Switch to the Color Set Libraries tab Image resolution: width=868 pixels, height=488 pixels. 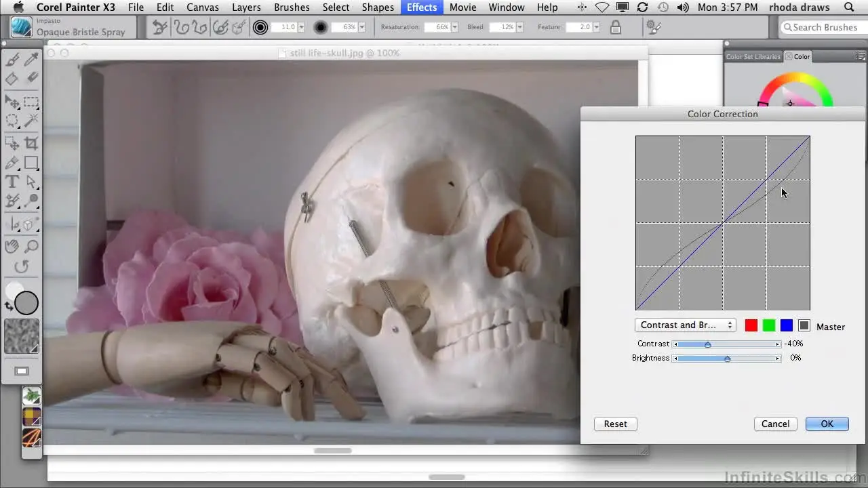tap(753, 57)
